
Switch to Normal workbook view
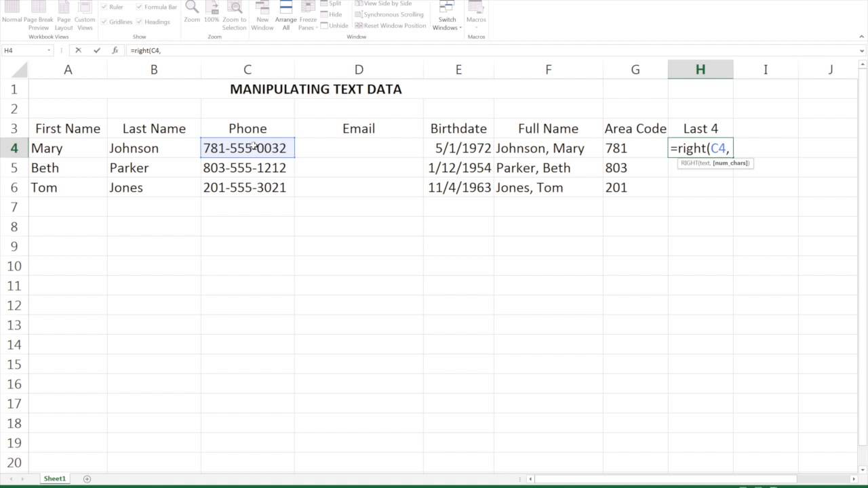coord(12,15)
